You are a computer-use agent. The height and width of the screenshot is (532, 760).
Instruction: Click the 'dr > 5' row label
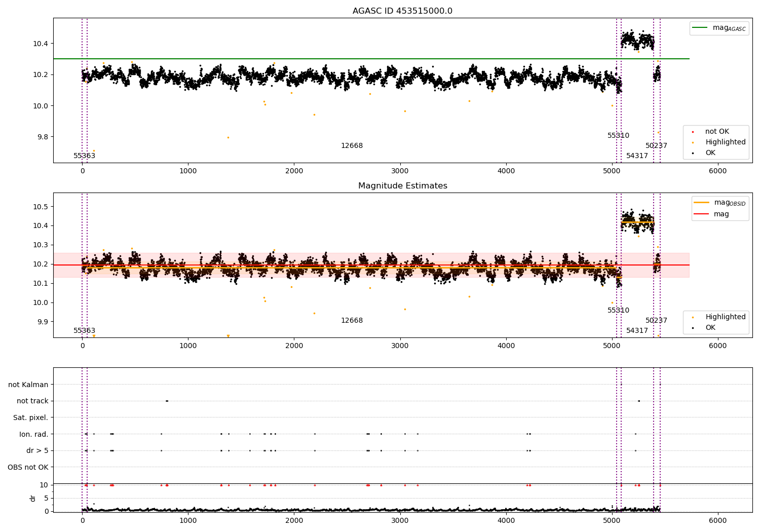pyautogui.click(x=37, y=451)
